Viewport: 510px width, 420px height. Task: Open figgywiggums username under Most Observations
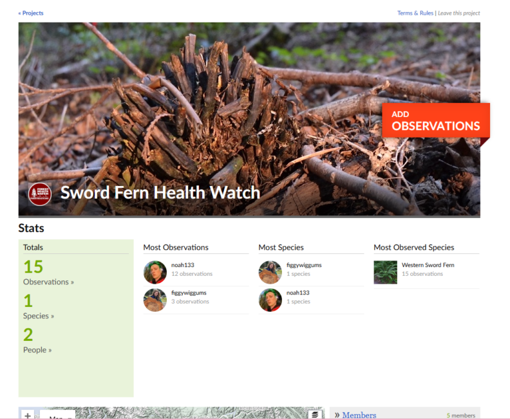(189, 293)
